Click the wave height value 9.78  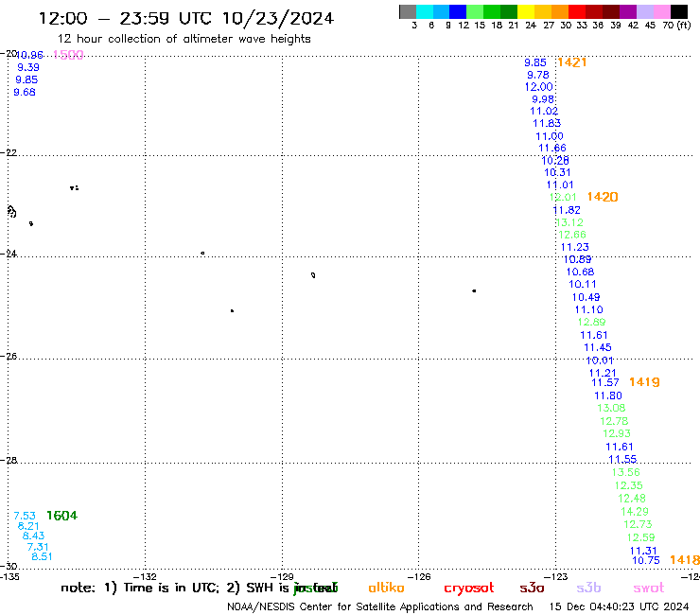tap(538, 75)
